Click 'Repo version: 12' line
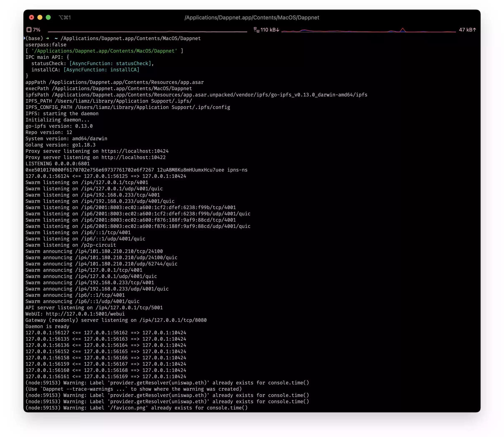The width and height of the screenshot is (504, 437). click(49, 133)
